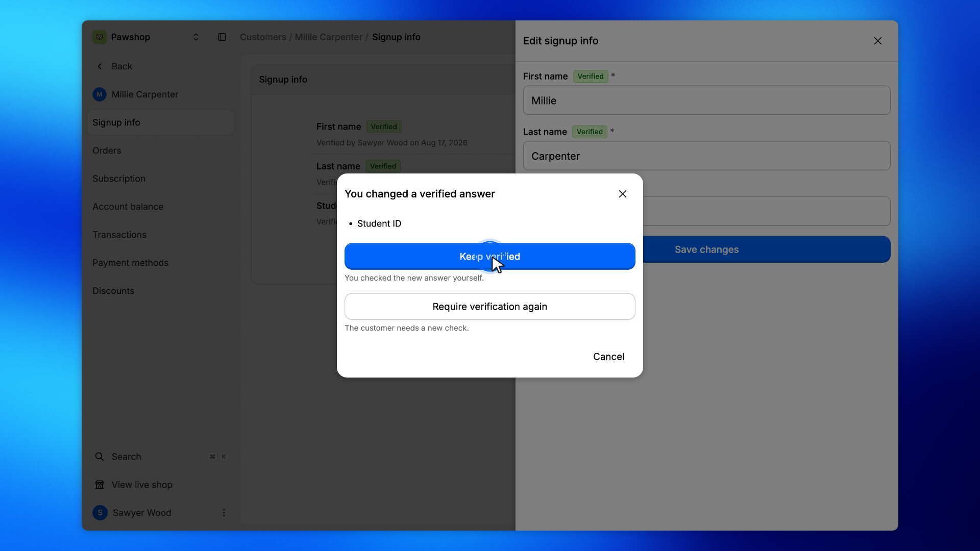Open the Pawshop shop switcher chevrons
Viewport: 980px width, 551px height.
click(x=195, y=37)
